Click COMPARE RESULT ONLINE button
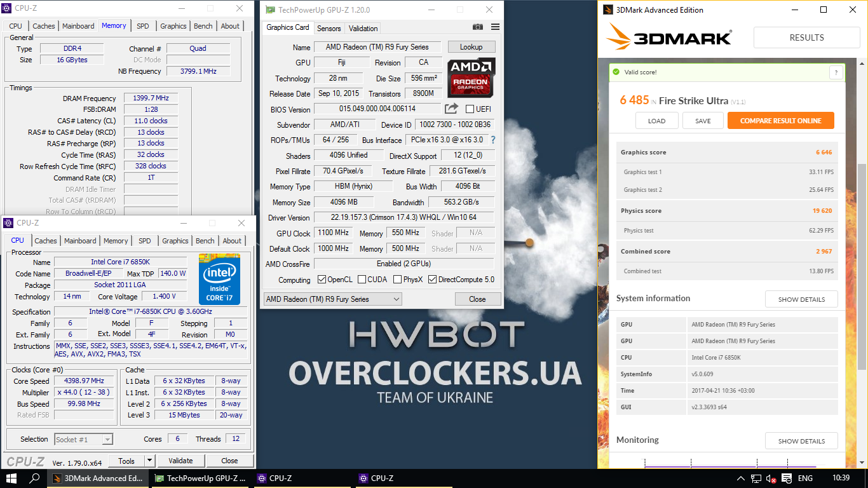The image size is (868, 488). [x=781, y=121]
